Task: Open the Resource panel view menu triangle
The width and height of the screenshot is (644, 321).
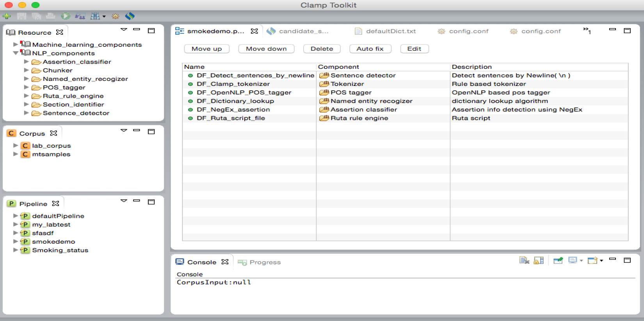Action: [x=124, y=30]
